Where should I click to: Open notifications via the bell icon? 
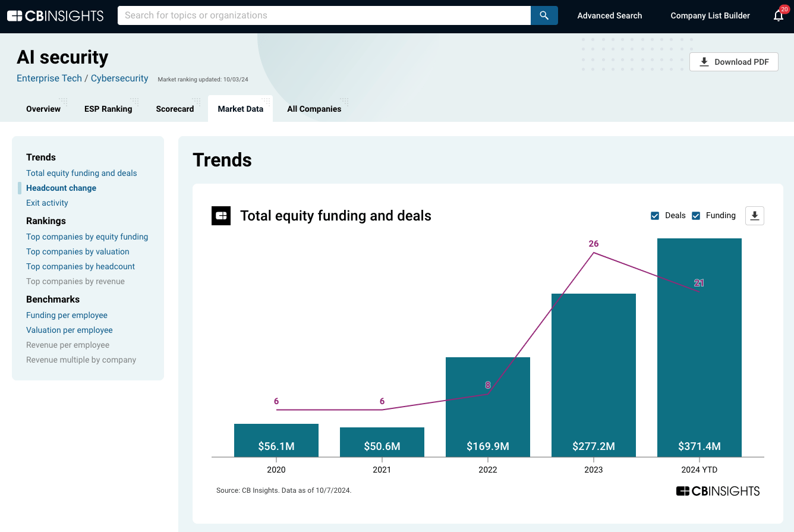(779, 15)
